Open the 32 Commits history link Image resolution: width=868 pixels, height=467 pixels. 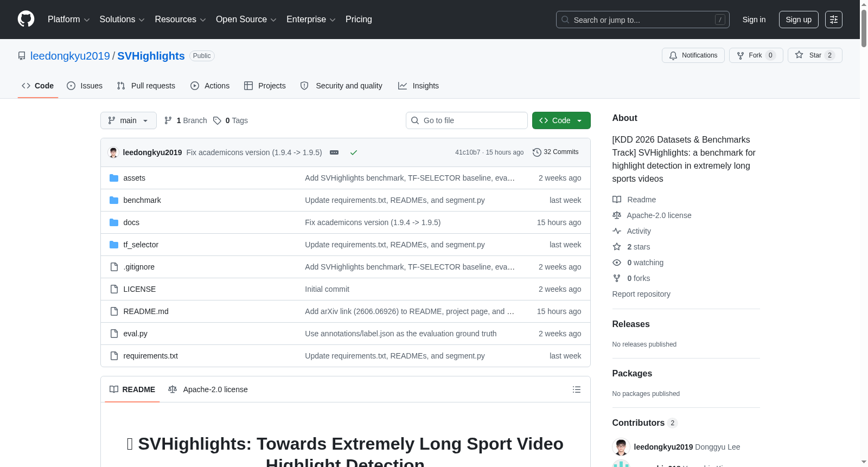556,152
